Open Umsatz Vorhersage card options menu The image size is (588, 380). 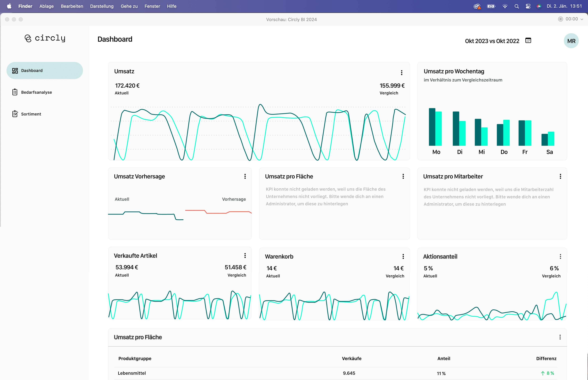point(245,176)
